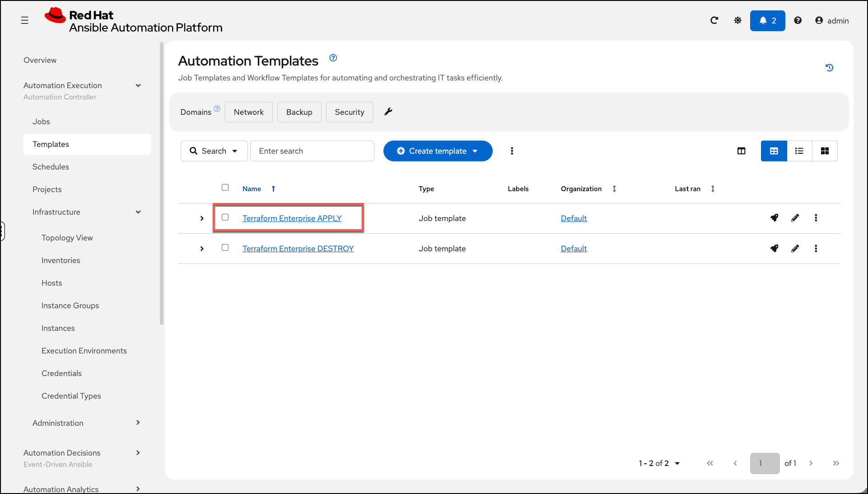Image resolution: width=868 pixels, height=494 pixels.
Task: Open notifications bell showing 2
Action: coord(767,20)
